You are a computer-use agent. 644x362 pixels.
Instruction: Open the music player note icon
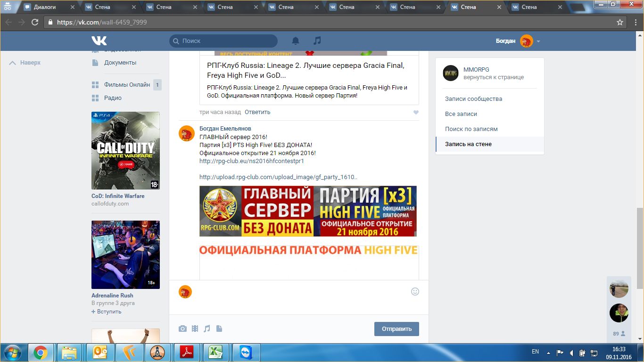pos(317,41)
